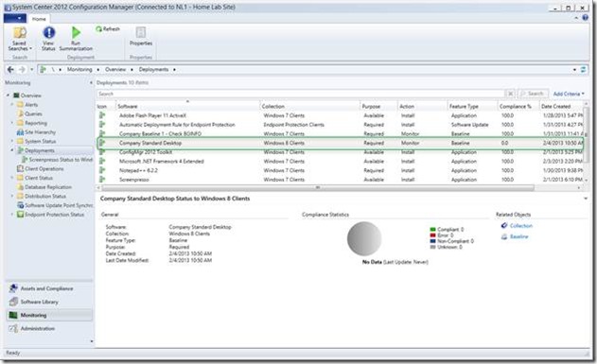Collapse the details pane chevron
The image size is (597, 364).
(586, 199)
